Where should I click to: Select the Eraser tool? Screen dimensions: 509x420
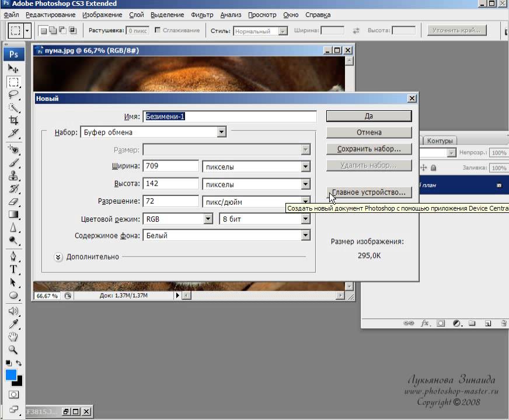[13, 201]
